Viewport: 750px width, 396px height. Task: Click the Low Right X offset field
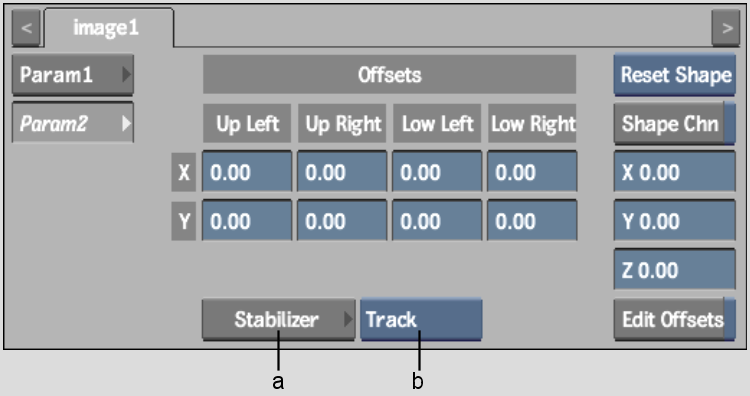(532, 172)
